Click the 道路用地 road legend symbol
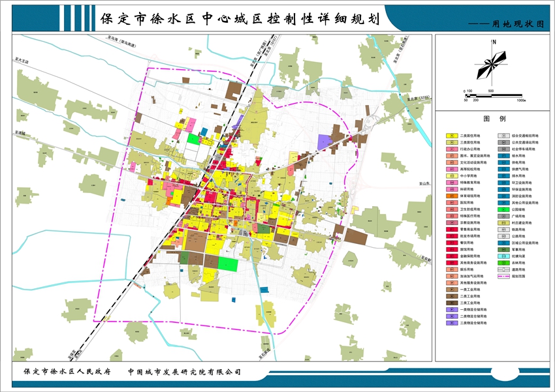Image resolution: width=555 pixels, height=392 pixels. click(503, 270)
